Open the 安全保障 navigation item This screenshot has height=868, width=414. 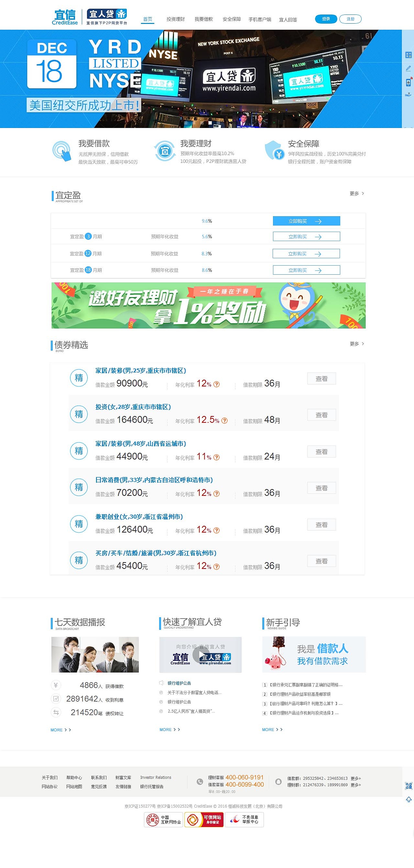(232, 19)
